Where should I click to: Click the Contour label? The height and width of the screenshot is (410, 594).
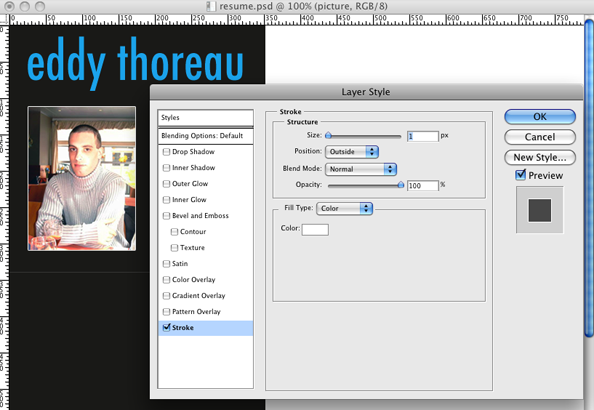tap(193, 232)
